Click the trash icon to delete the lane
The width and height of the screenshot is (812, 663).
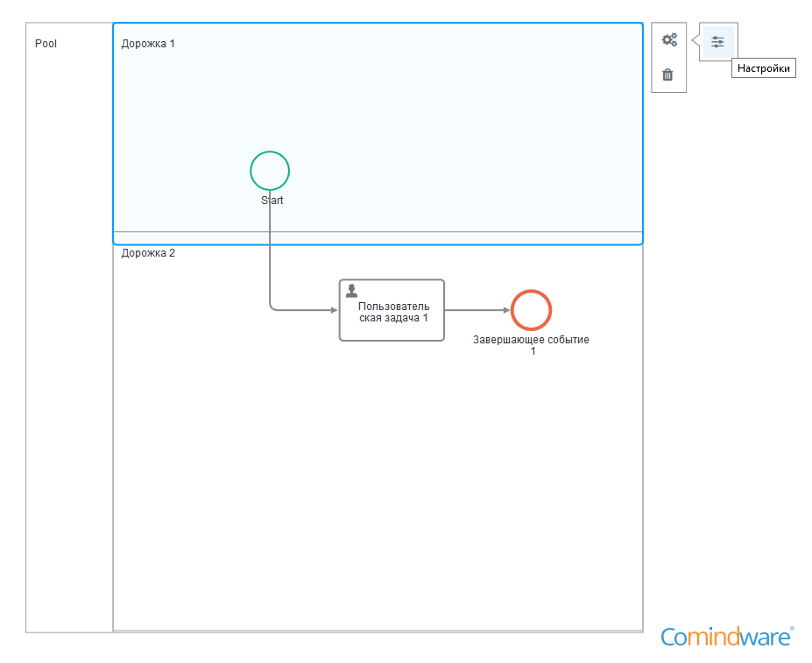[x=668, y=75]
